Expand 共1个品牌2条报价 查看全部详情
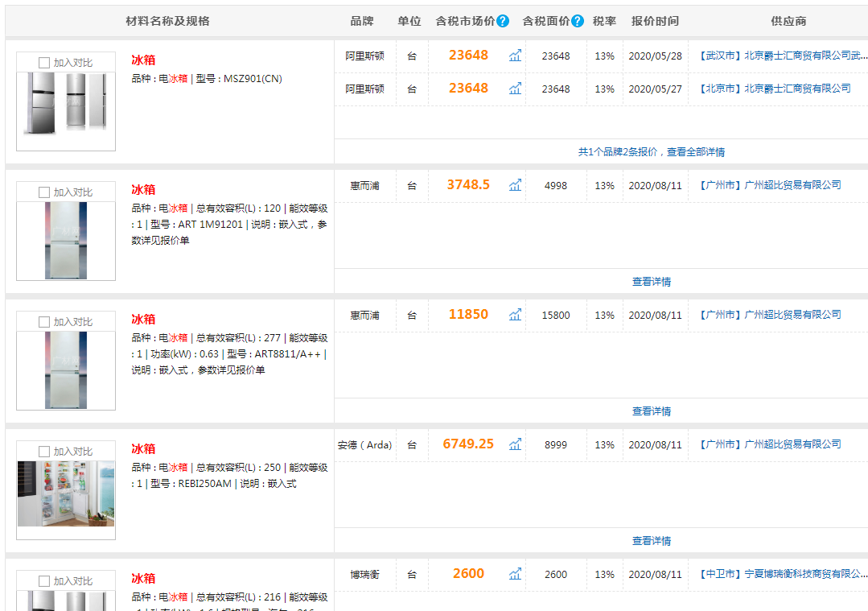Screen dimensions: 868x611 651,151
